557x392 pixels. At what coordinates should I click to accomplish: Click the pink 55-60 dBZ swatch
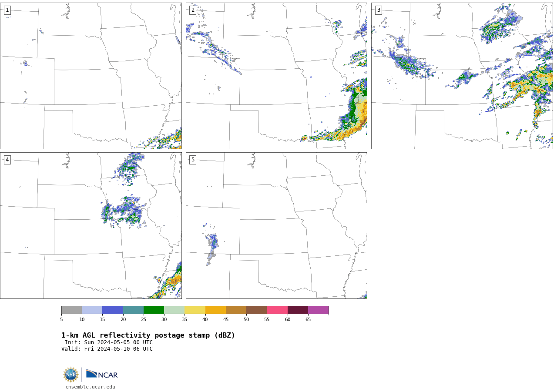277,310
